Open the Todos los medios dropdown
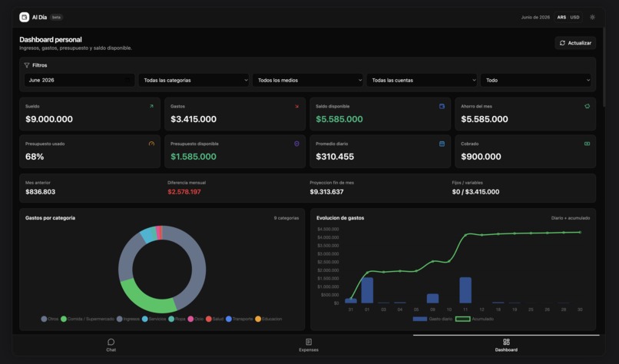Screen dimensions: 619x364 [x=308, y=80]
